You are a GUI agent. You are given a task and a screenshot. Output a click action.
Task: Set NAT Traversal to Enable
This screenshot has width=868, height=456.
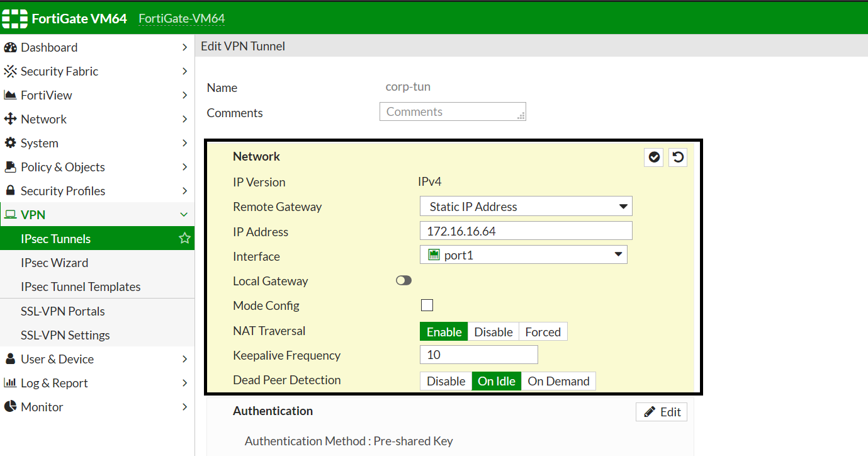tap(444, 332)
